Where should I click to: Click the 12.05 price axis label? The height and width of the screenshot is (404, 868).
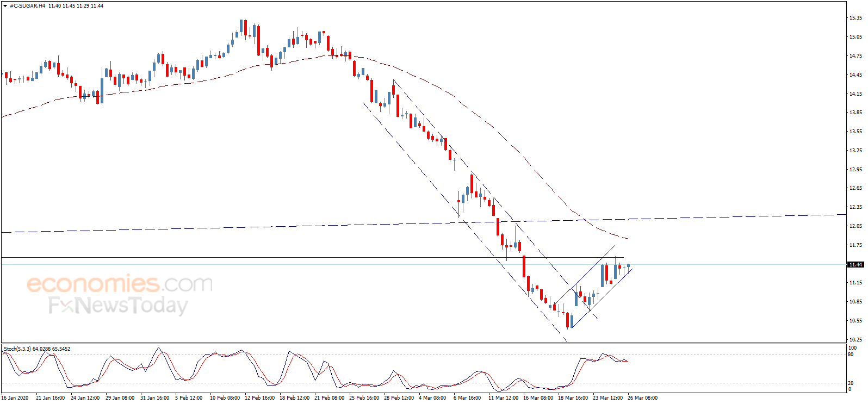855,226
